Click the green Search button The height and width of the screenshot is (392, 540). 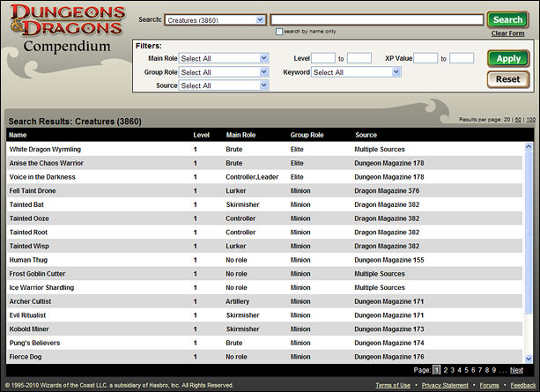point(507,19)
